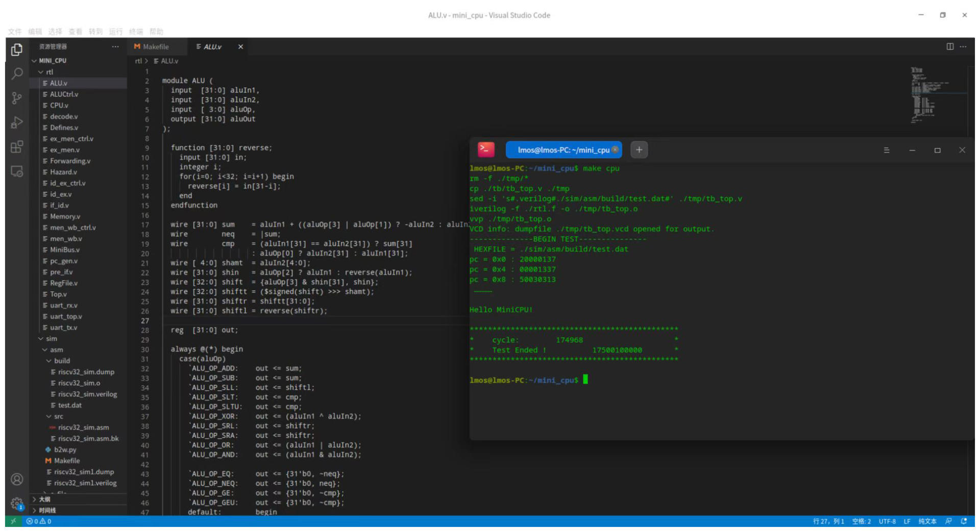Open the test.dat file in explorer
980x532 pixels.
69,405
